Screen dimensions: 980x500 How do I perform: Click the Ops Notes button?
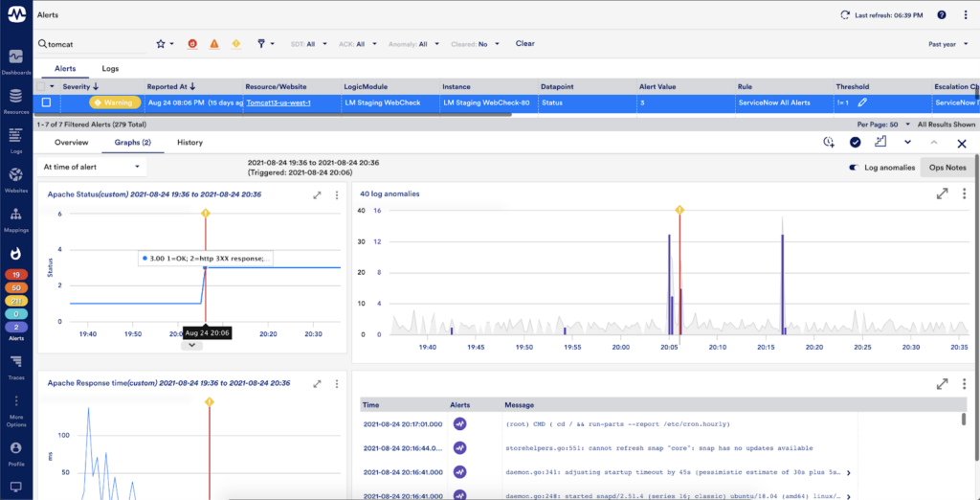pos(947,168)
